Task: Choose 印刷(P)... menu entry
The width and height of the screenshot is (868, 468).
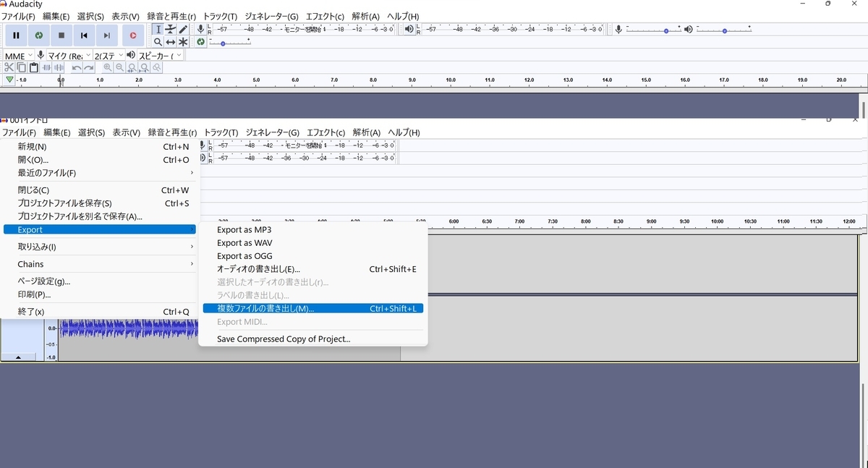Action: coord(100,294)
